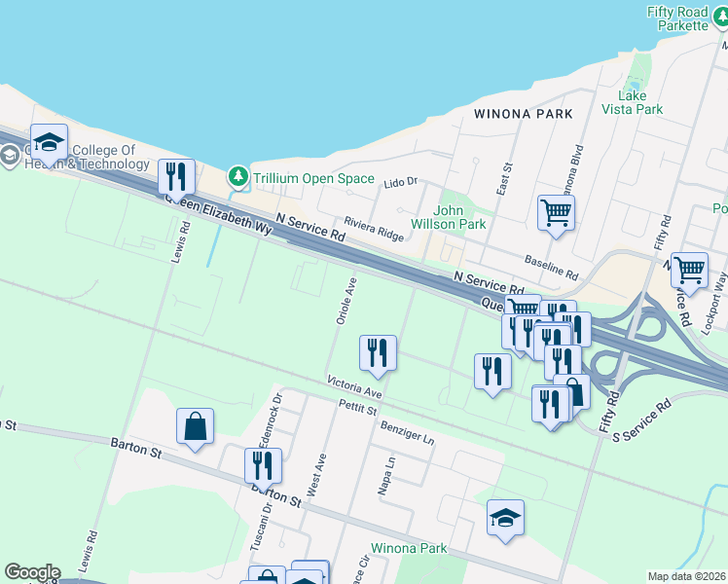Select the education marker east of the lower Winona Park
The height and width of the screenshot is (584, 728).
pyautogui.click(x=505, y=519)
